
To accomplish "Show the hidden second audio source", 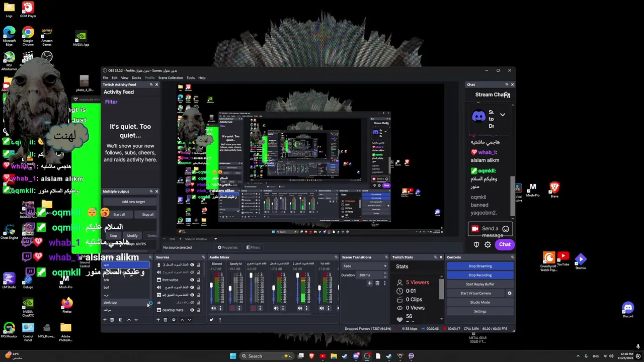I will (192, 273).
